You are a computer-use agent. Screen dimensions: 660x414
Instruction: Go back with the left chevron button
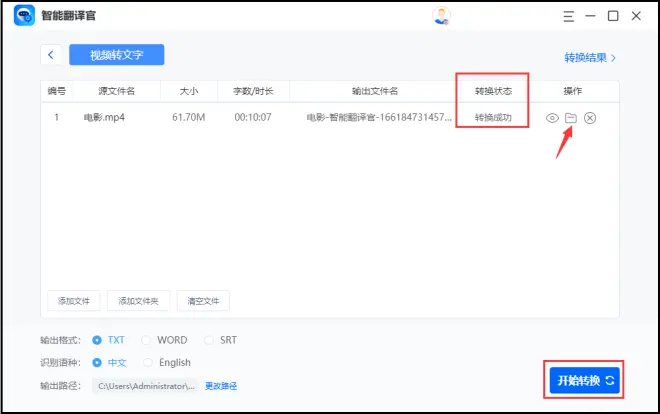point(51,55)
